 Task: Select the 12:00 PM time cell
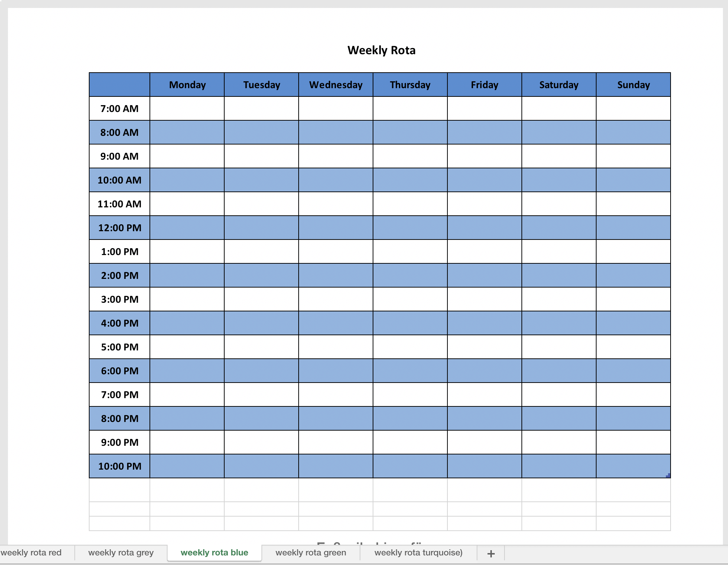point(120,228)
